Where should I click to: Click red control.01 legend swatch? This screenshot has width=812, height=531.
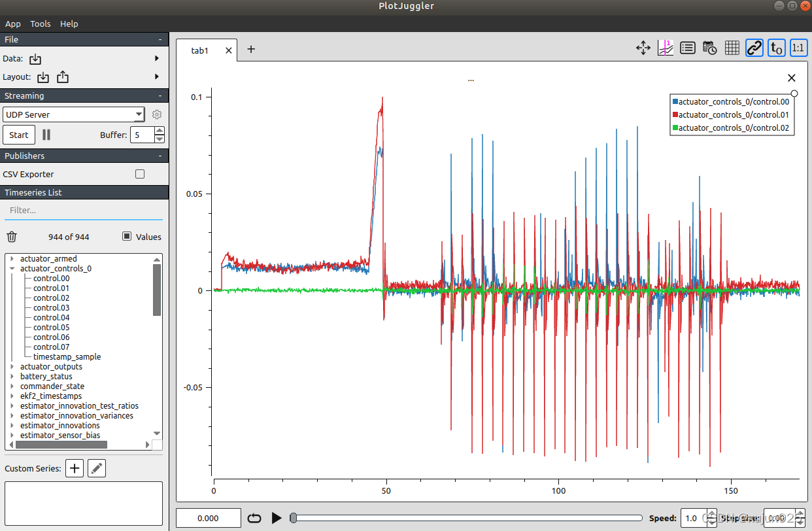tap(675, 115)
